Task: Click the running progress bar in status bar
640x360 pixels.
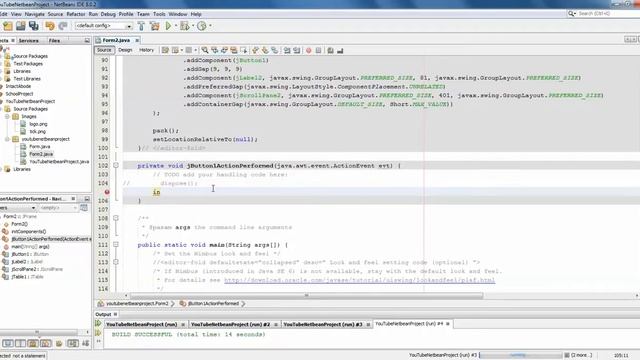Action: (521, 355)
